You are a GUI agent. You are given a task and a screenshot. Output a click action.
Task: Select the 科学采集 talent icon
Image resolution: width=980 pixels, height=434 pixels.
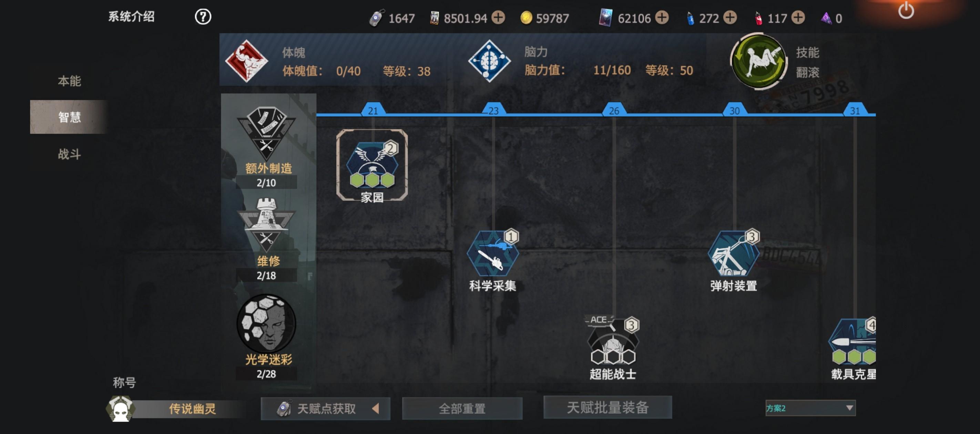[493, 253]
